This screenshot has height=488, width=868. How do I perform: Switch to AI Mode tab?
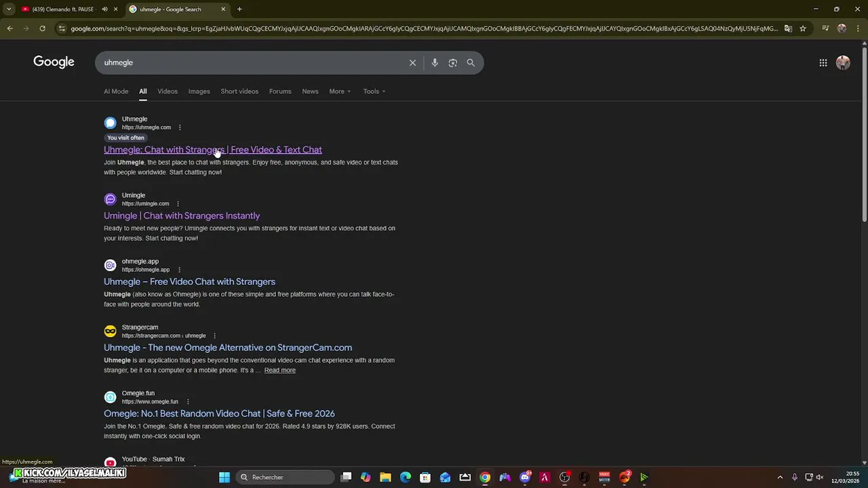click(116, 91)
